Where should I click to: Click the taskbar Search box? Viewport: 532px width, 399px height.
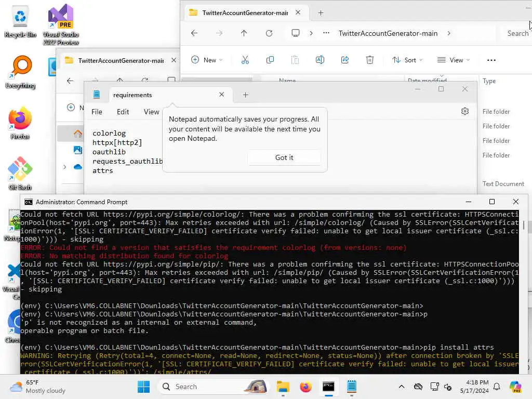(213, 387)
